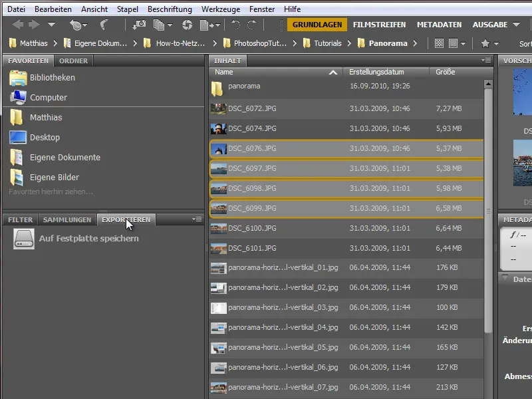Click the Forward navigation arrow
Viewport: 532px width, 399px height.
[34, 25]
